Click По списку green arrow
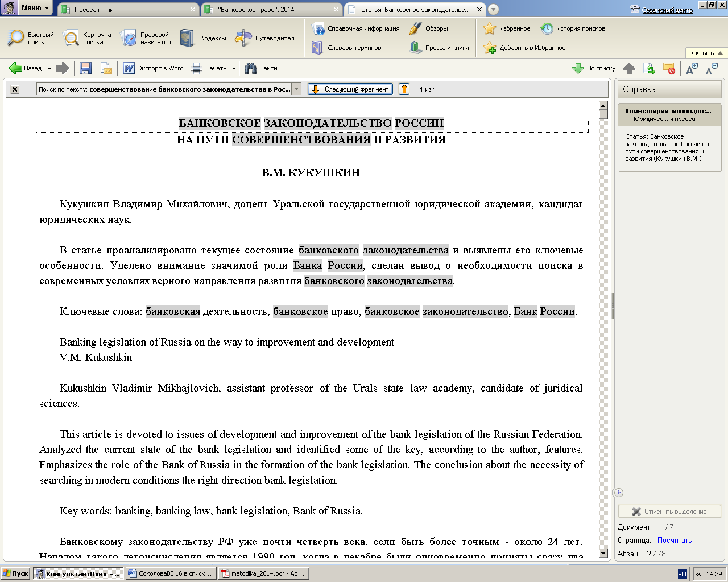Image resolution: width=728 pixels, height=582 pixels. (x=594, y=68)
